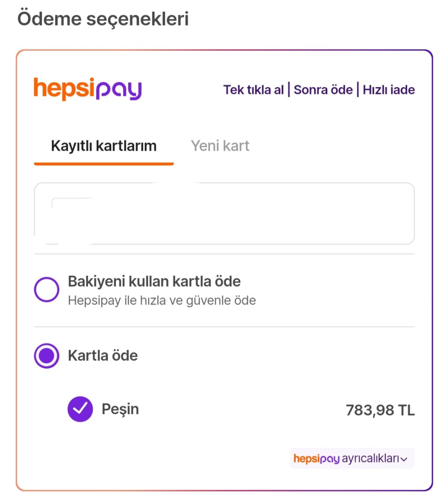Click the "Kartla öde" label text
The image size is (448, 492).
click(x=103, y=355)
